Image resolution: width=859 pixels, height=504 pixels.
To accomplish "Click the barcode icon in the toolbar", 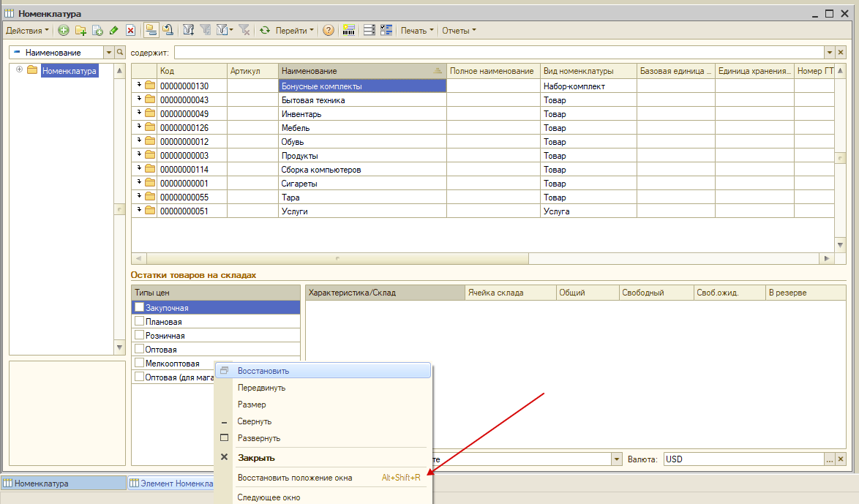I will click(349, 31).
